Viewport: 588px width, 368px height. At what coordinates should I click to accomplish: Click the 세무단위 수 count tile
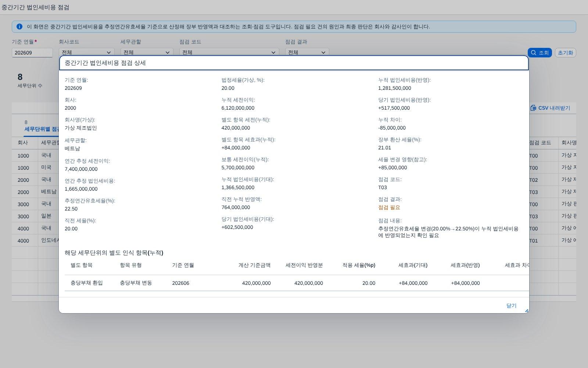tap(30, 81)
